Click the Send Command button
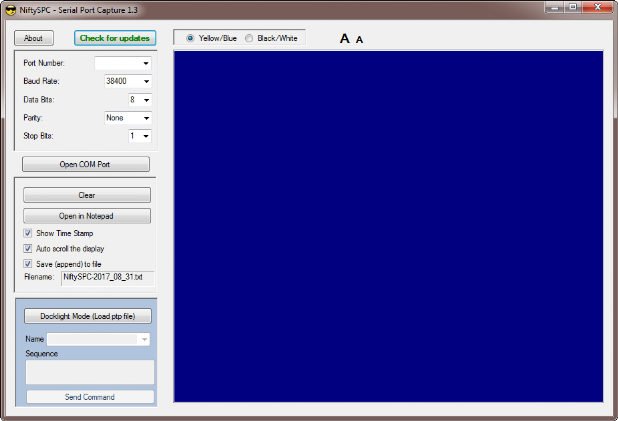Screen dimensions: 618x421 90,397
